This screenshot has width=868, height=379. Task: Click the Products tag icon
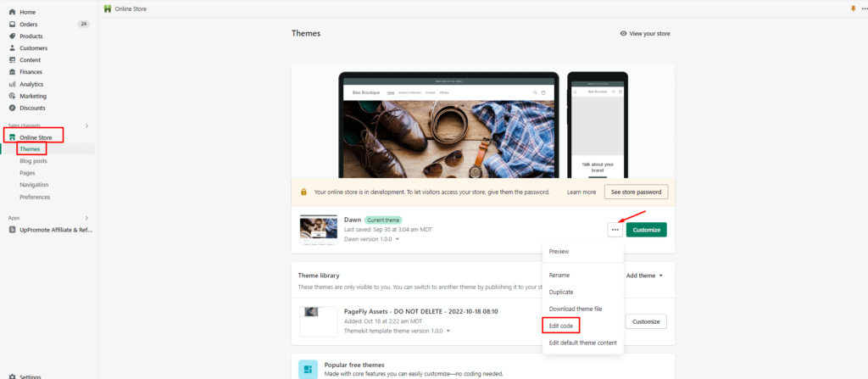tap(12, 36)
